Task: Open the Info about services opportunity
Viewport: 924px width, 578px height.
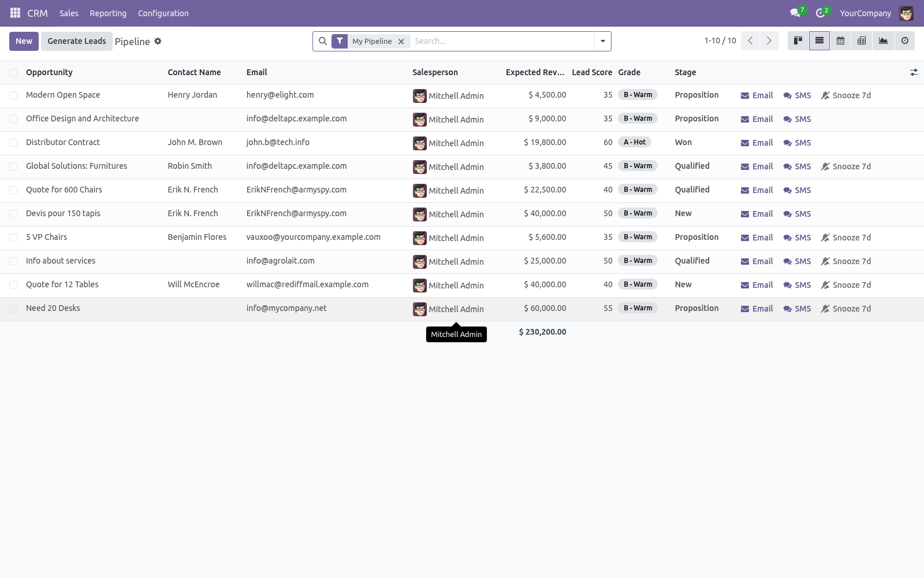Action: [61, 261]
